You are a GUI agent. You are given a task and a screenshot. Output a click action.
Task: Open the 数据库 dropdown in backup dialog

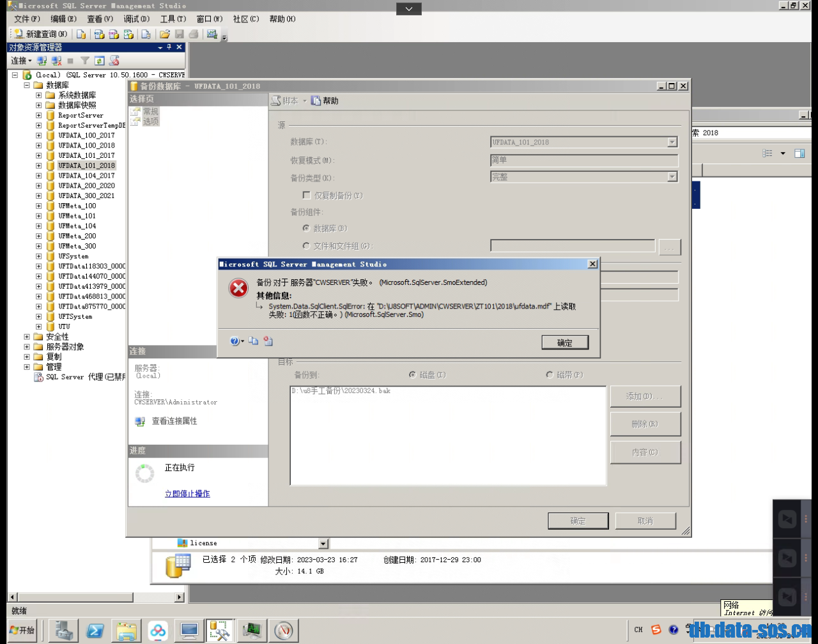pos(673,142)
